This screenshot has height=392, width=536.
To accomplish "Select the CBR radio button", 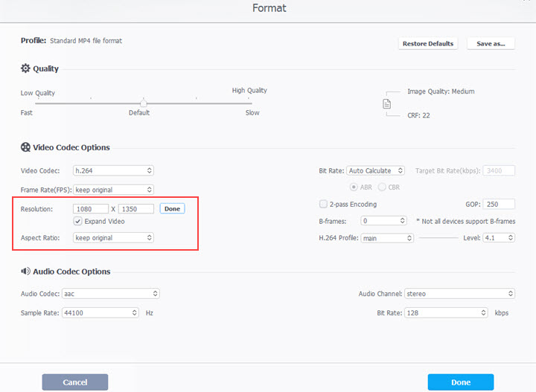I will coord(383,186).
